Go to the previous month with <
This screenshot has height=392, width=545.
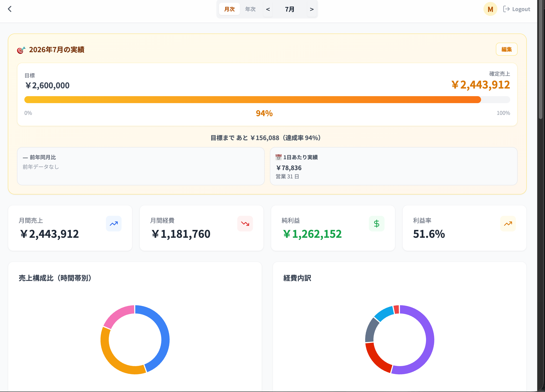click(x=268, y=9)
